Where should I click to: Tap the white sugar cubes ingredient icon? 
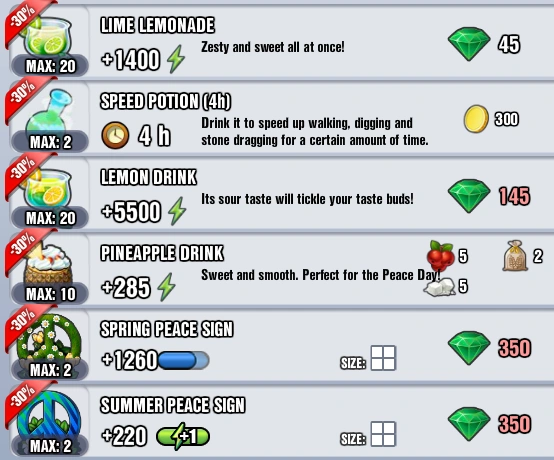pos(440,287)
